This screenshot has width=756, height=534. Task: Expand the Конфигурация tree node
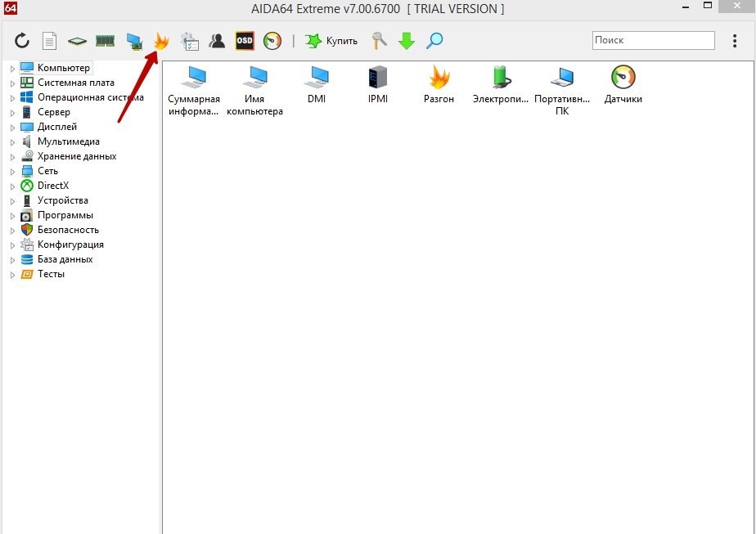click(12, 245)
